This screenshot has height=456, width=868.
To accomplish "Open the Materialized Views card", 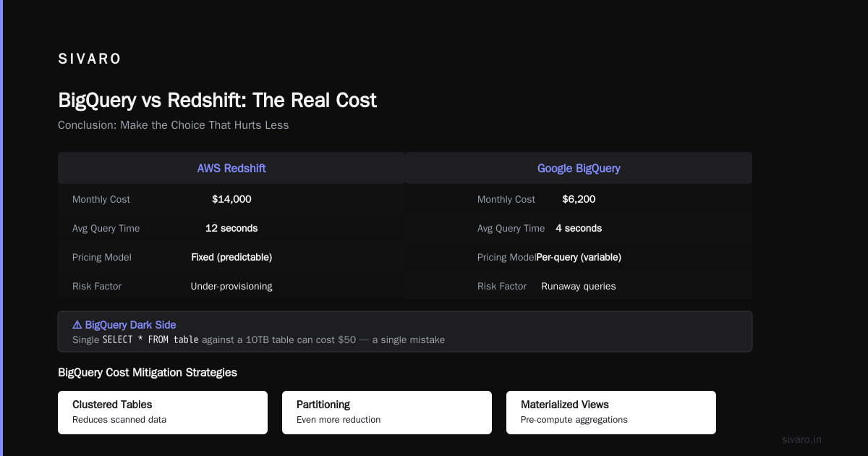I will [x=611, y=413].
